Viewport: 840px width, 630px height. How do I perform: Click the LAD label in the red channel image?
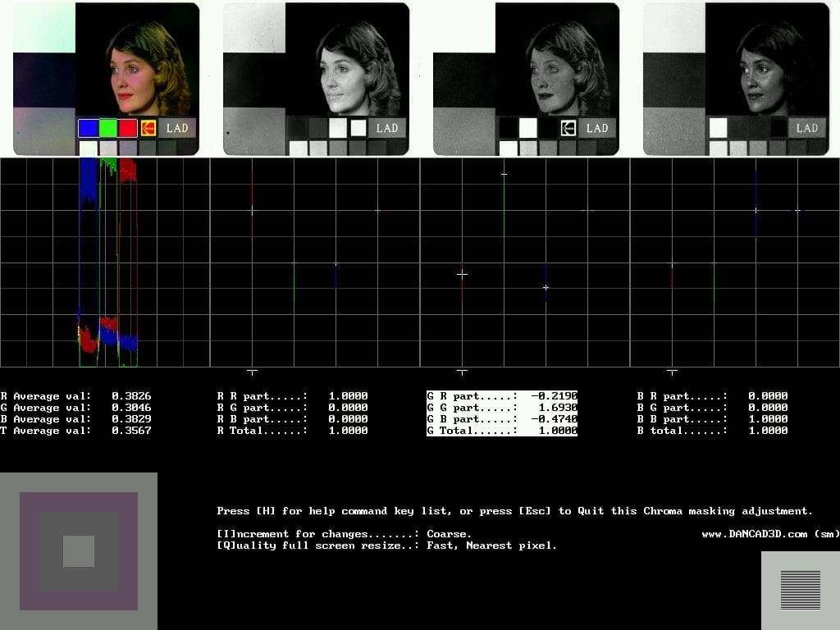point(387,128)
